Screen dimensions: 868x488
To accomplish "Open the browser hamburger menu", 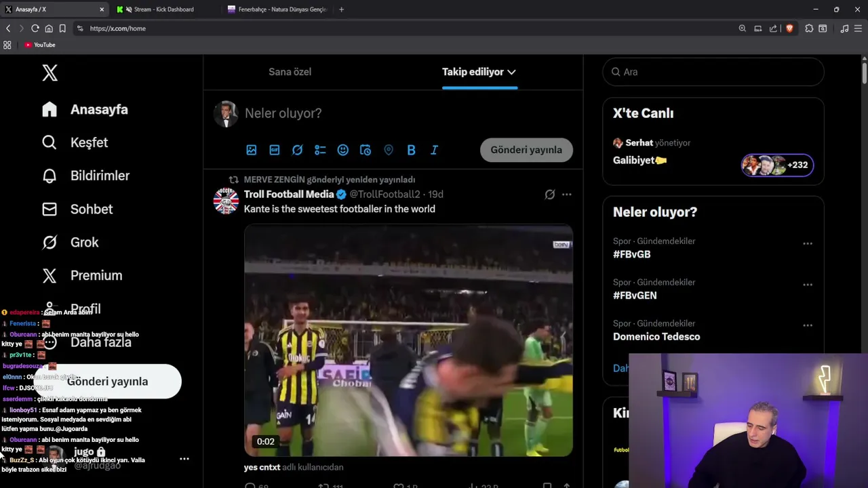I will click(x=858, y=28).
